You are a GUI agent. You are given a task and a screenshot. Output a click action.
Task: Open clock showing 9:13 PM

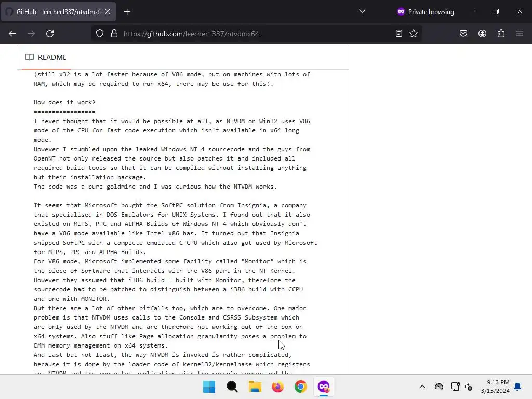495,387
